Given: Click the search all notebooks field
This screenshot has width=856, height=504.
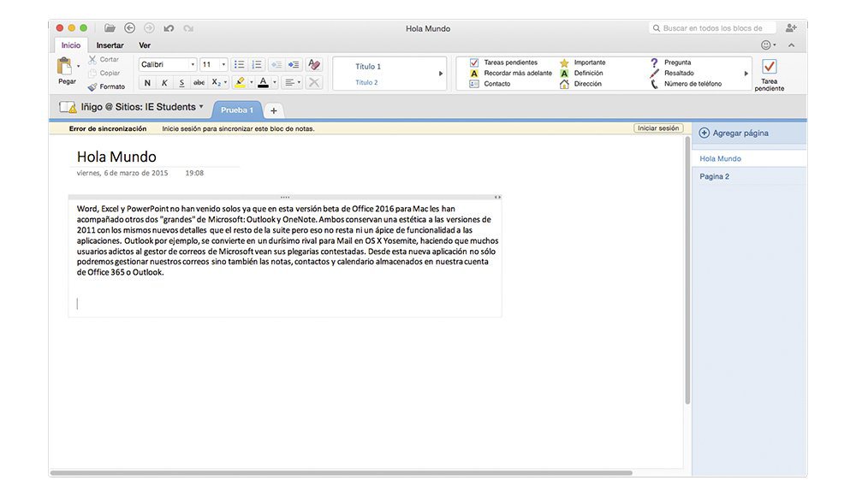Looking at the screenshot, I should click(712, 28).
